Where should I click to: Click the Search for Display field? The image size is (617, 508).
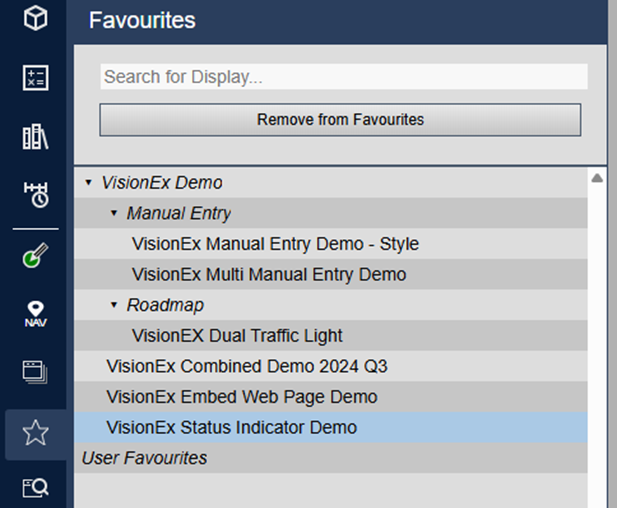[x=343, y=77]
